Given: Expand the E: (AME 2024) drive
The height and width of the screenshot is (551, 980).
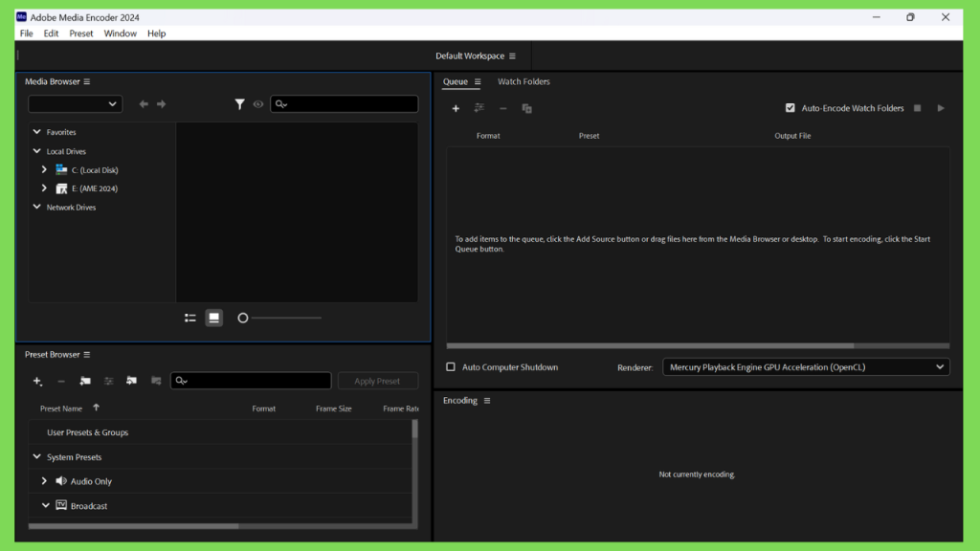Looking at the screenshot, I should [x=44, y=188].
